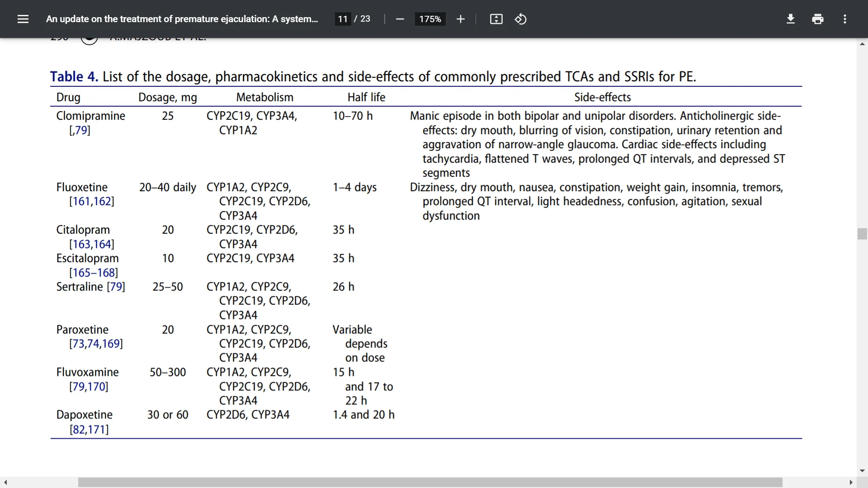Click the fit to page icon
Screen dimensions: 868x488
496,19
